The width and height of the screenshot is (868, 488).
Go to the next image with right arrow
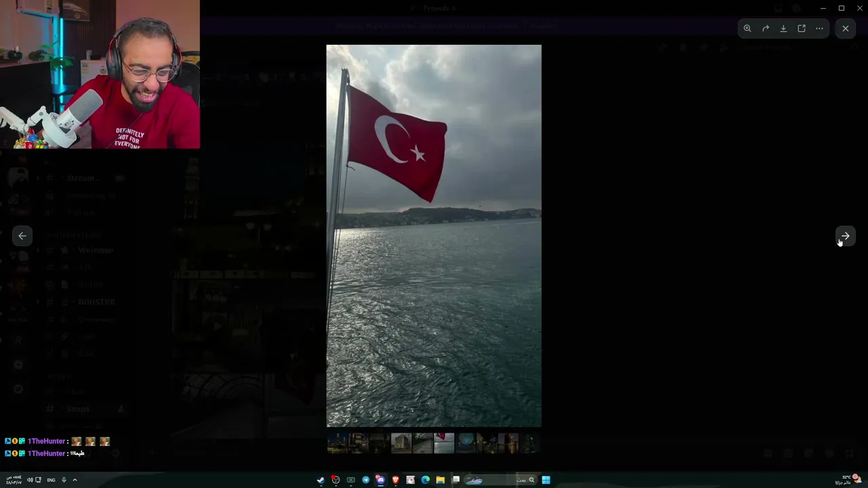point(845,236)
